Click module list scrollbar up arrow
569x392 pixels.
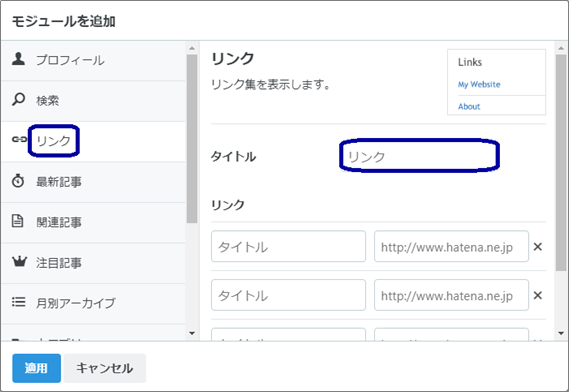click(192, 48)
